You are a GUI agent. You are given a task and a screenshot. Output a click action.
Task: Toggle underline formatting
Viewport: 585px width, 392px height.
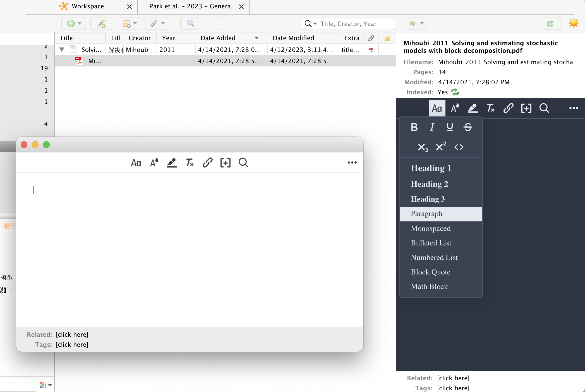point(449,127)
